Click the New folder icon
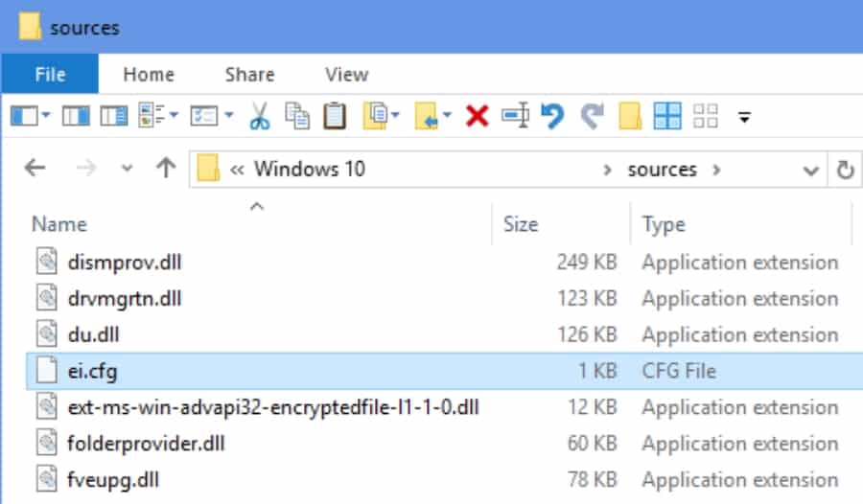This screenshot has height=504, width=863. 630,116
